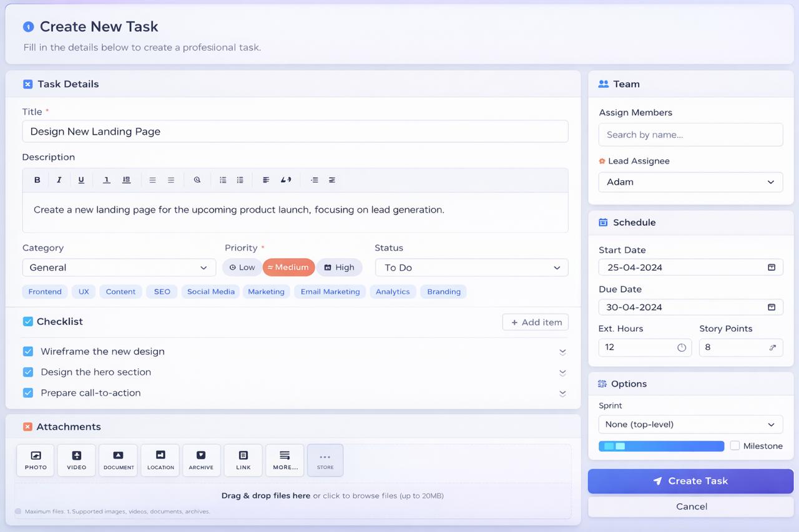Viewport: 799px width, 532px height.
Task: Click the orange Attachments header icon
Action: (27, 427)
